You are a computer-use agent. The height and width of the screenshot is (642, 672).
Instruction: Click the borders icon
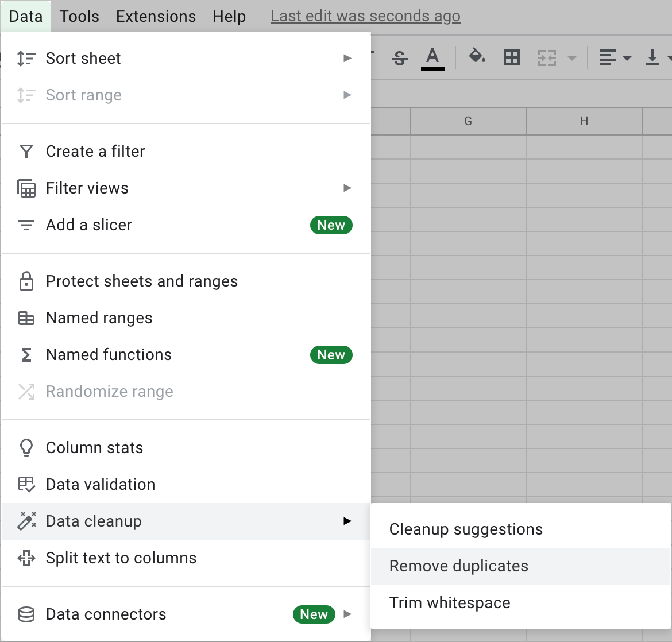pyautogui.click(x=511, y=57)
